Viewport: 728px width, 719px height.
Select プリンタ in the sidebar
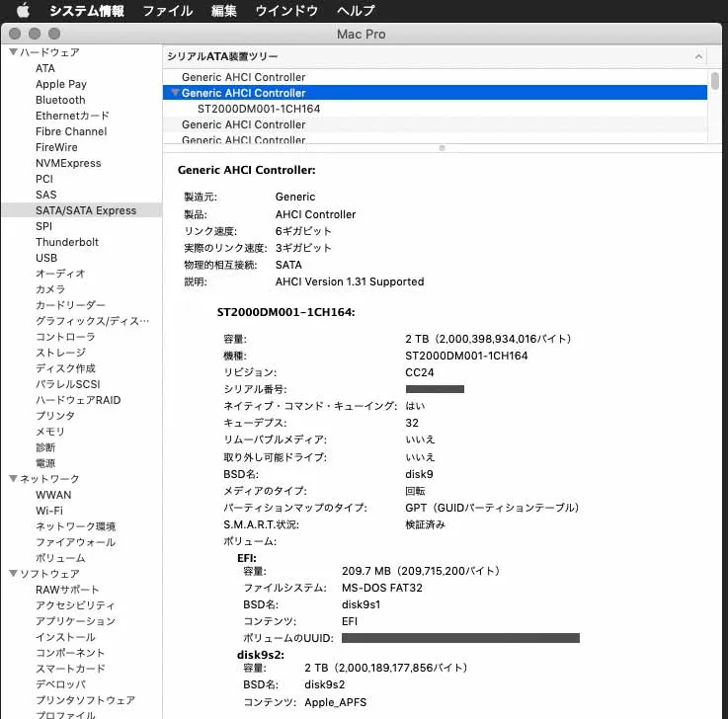[x=55, y=416]
